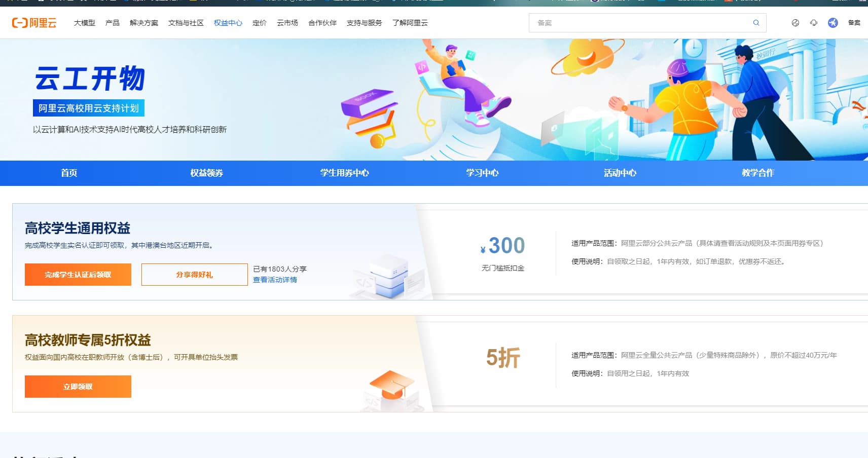Select the 学习中心 tab
Viewport: 868px width, 458px height.
click(483, 173)
